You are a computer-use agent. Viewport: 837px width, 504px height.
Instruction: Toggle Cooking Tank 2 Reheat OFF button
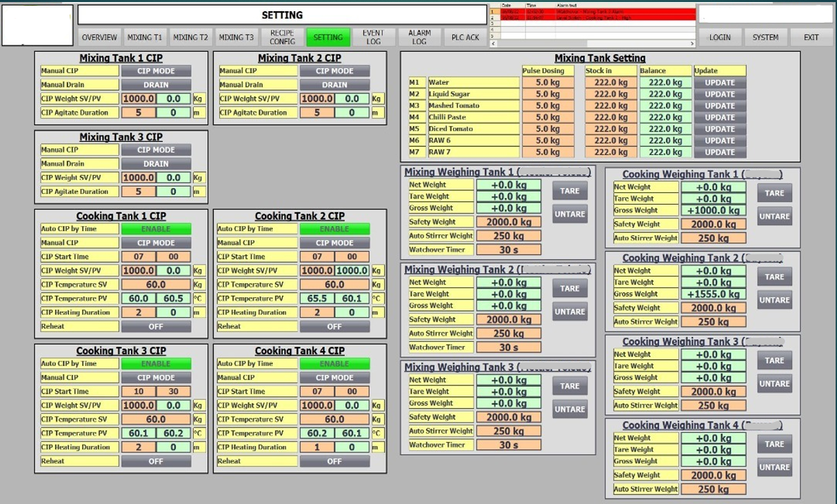334,327
